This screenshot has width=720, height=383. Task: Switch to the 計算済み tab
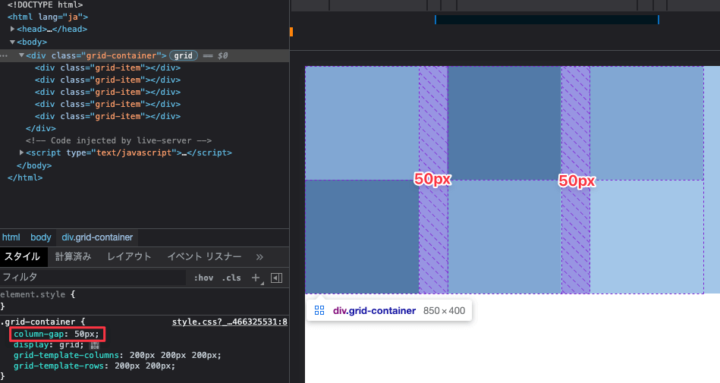coord(73,257)
